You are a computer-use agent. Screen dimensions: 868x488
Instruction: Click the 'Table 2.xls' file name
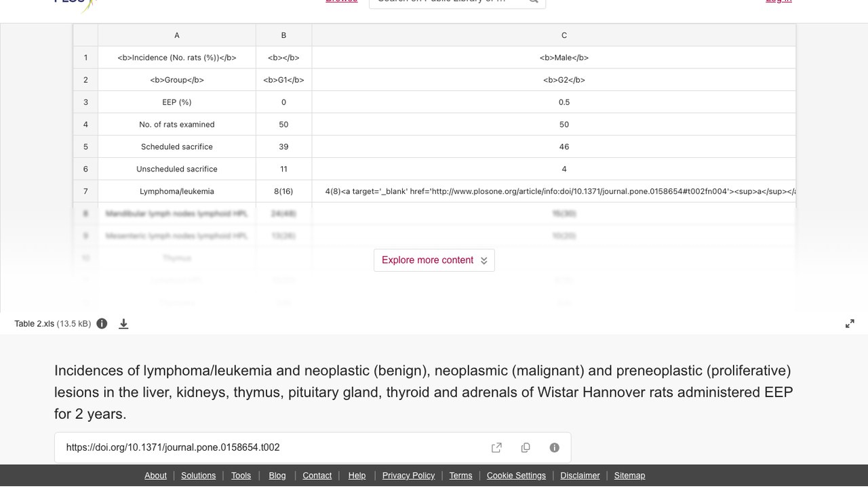34,324
